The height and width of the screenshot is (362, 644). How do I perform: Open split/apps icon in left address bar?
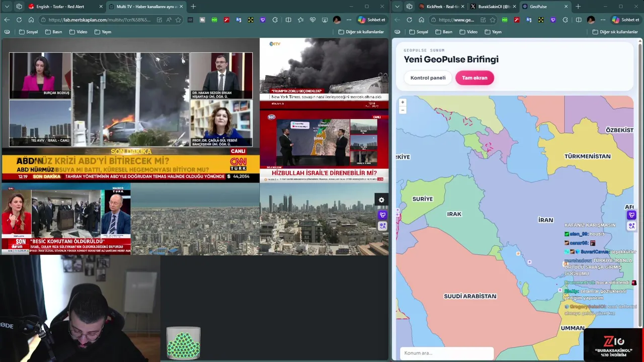(x=159, y=20)
